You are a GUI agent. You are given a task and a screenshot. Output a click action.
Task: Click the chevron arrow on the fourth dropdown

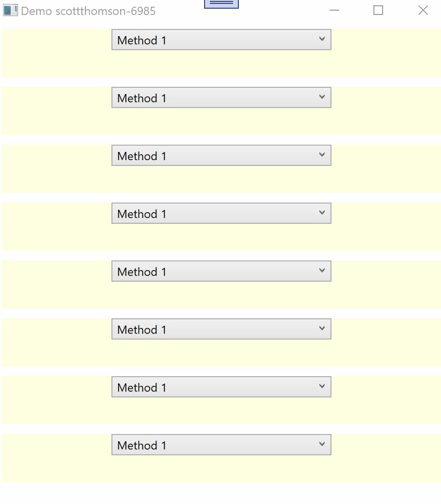coord(322,213)
